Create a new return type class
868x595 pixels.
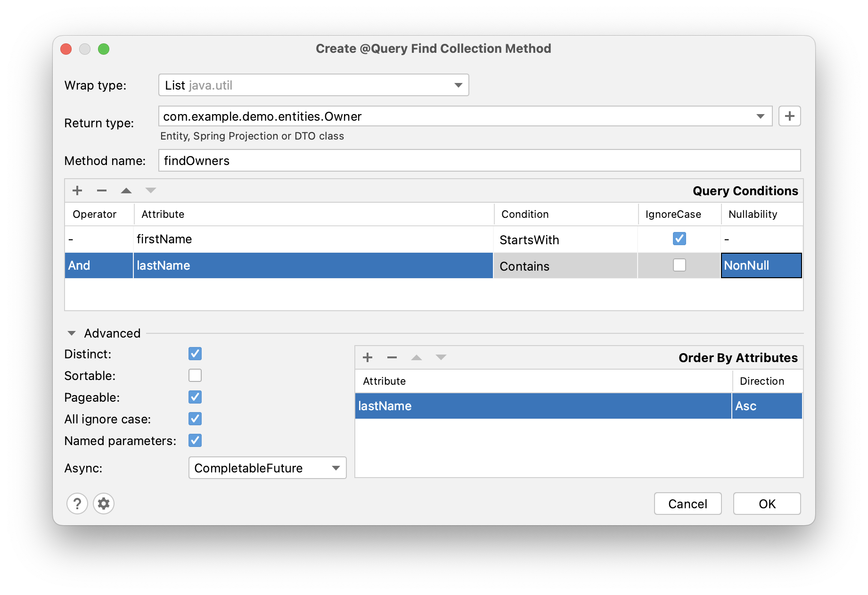pos(790,116)
